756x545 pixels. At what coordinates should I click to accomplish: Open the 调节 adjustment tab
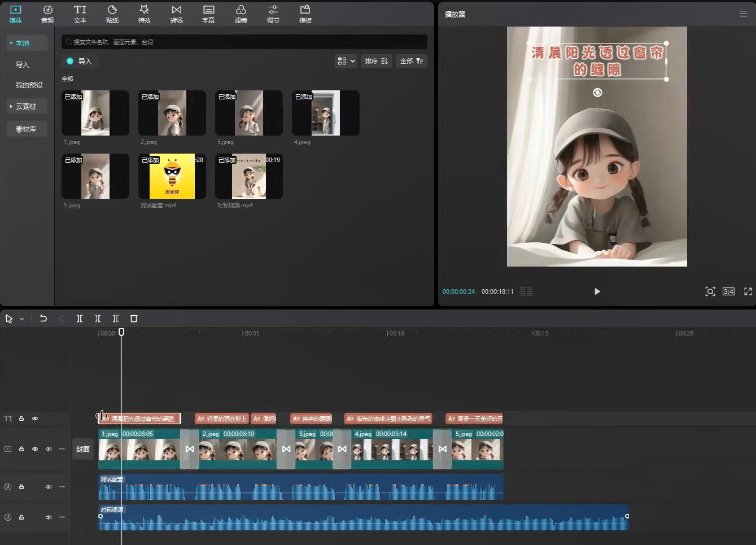[273, 14]
